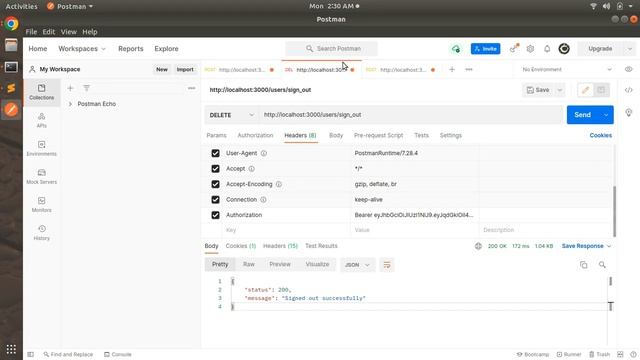Switch to the Authorization request tab
Viewport: 640px width, 360px height.
(255, 136)
